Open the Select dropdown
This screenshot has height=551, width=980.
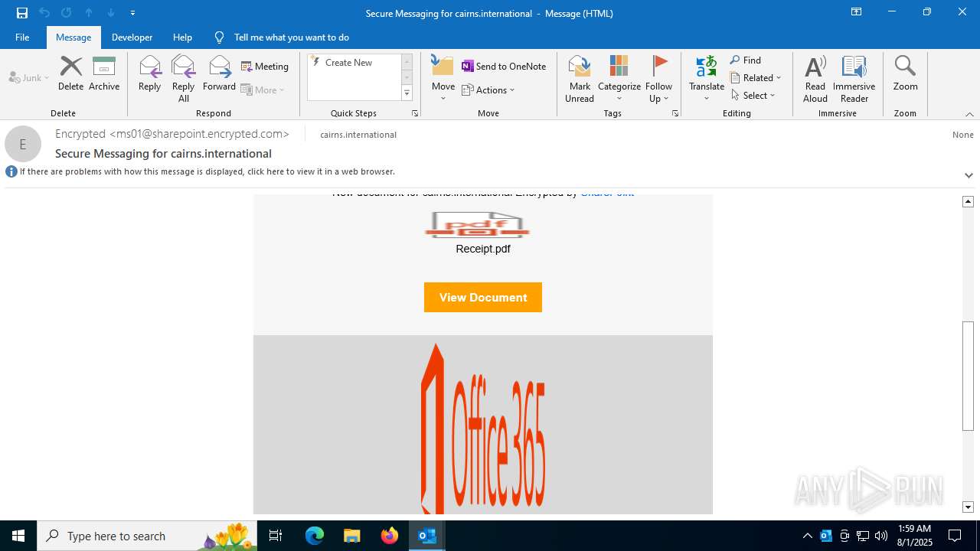coord(753,96)
